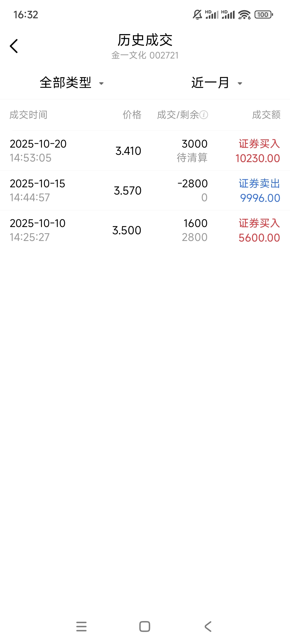The height and width of the screenshot is (644, 290).
Task: Tap the arrow next to 近一月
Action: coord(240,83)
